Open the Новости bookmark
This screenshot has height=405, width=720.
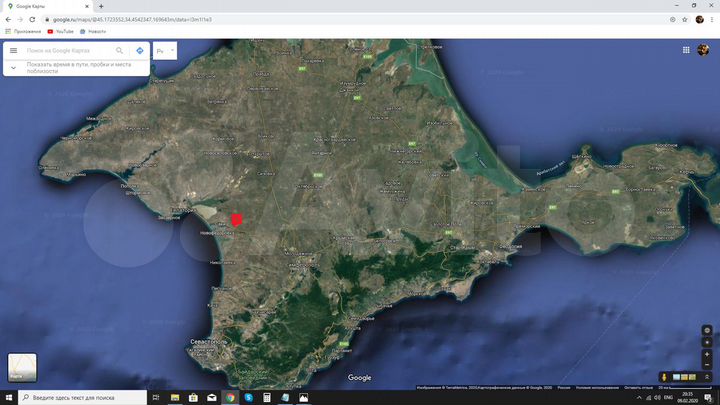click(93, 32)
